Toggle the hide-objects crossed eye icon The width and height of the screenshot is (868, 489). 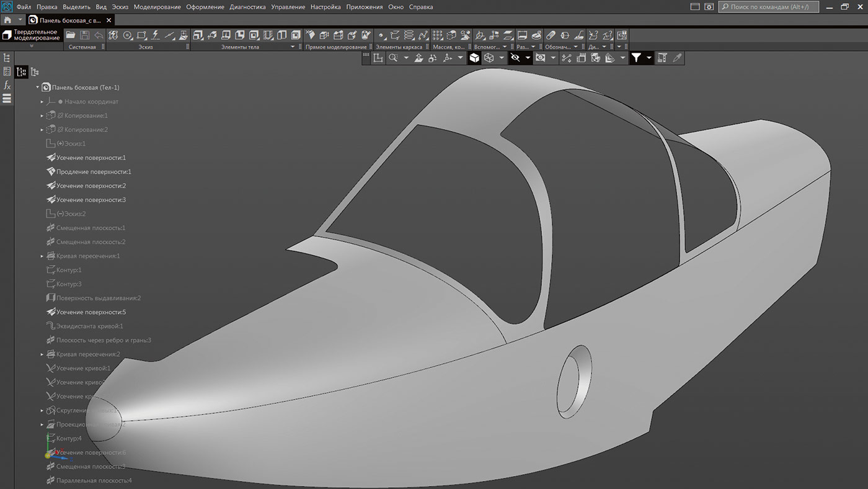pos(515,58)
